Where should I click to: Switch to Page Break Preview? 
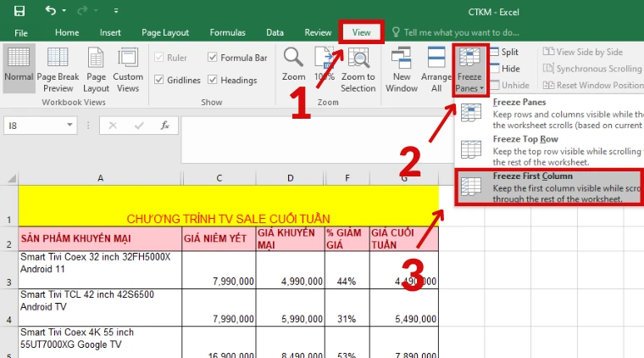(x=58, y=70)
